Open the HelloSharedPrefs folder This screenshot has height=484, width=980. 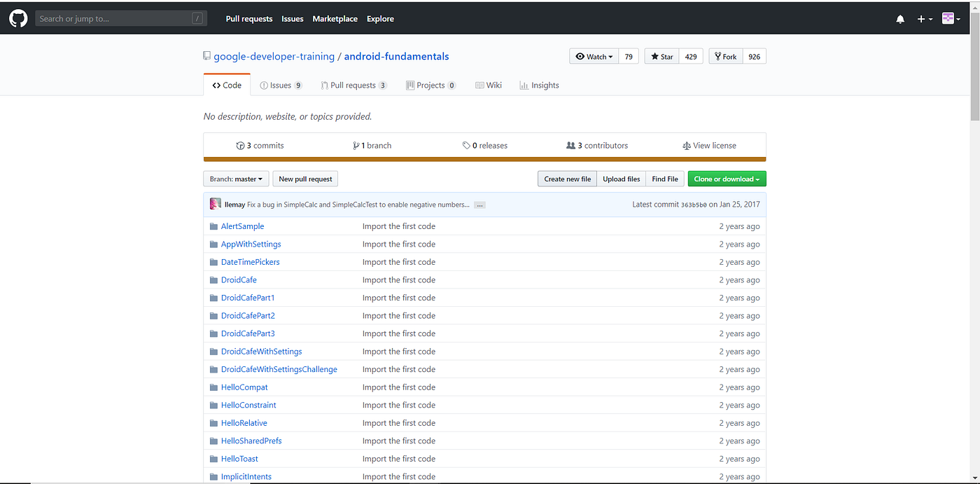tap(251, 441)
